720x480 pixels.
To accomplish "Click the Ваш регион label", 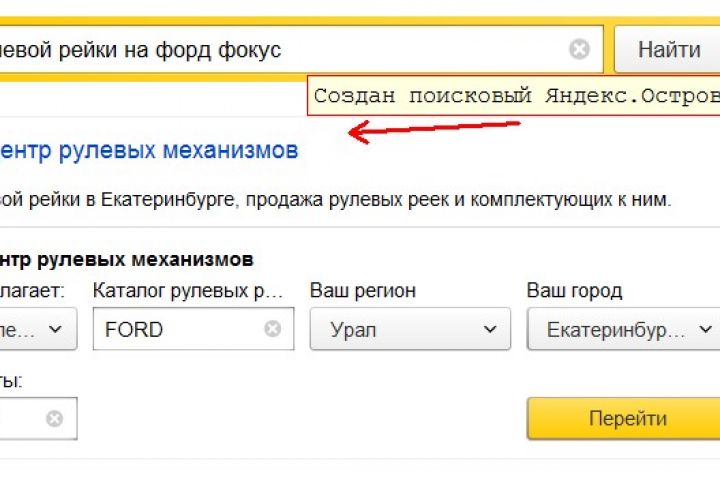I will click(363, 291).
